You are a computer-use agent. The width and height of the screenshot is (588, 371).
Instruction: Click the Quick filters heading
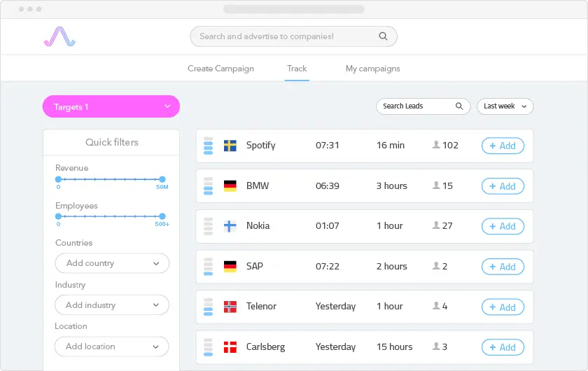coord(112,142)
